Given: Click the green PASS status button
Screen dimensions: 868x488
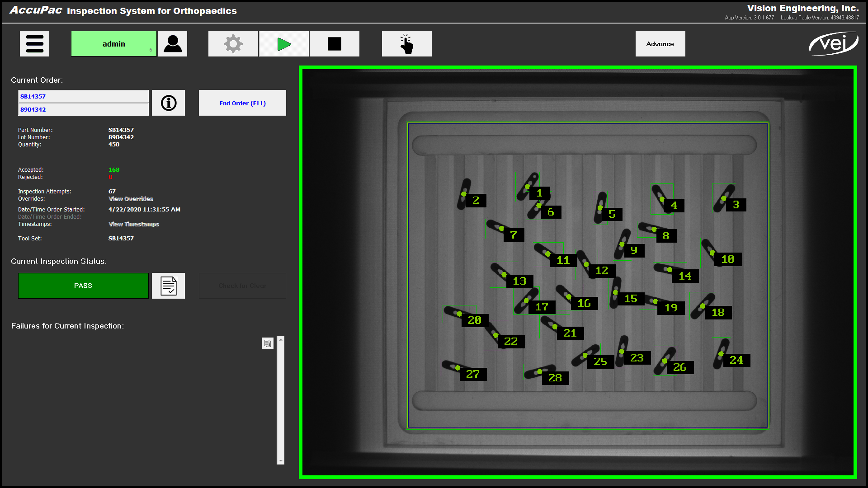Looking at the screenshot, I should 83,286.
